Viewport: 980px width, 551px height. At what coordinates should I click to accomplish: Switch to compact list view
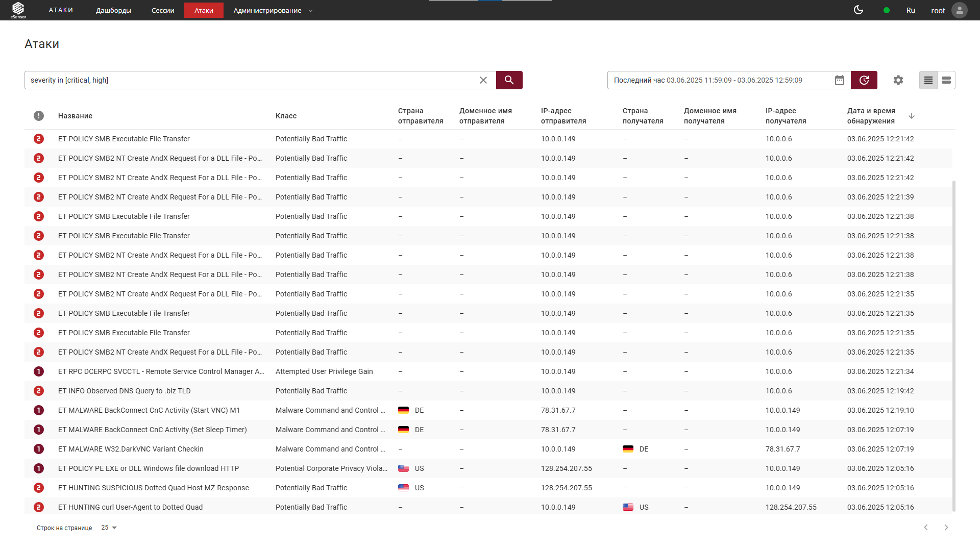coord(928,80)
